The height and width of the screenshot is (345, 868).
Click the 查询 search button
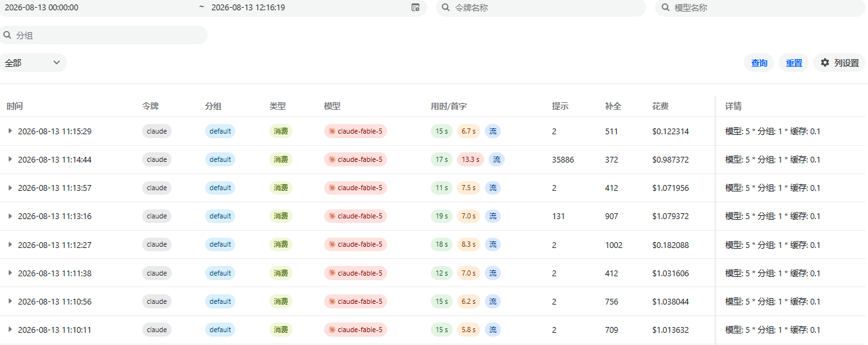coord(759,63)
